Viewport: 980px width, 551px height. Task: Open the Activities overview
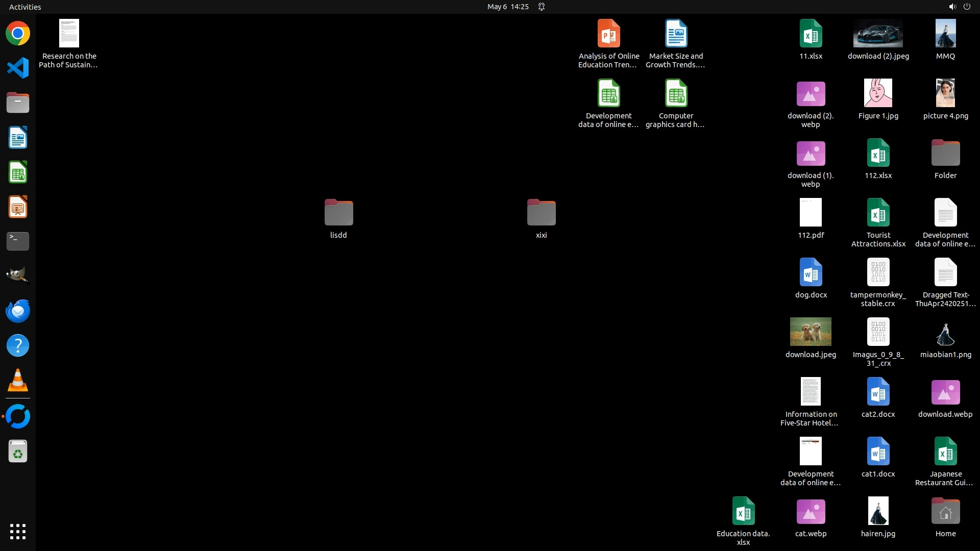pos(25,7)
